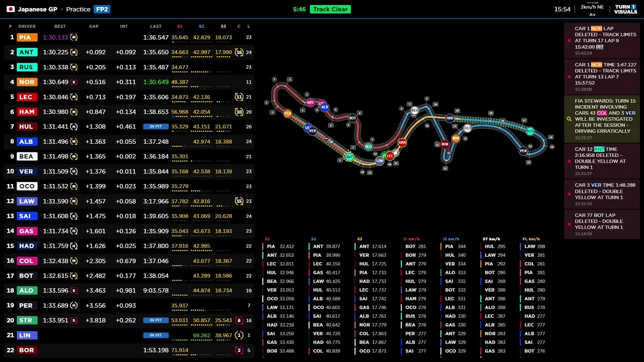Click BOR's sector one time 71.914

(180, 350)
